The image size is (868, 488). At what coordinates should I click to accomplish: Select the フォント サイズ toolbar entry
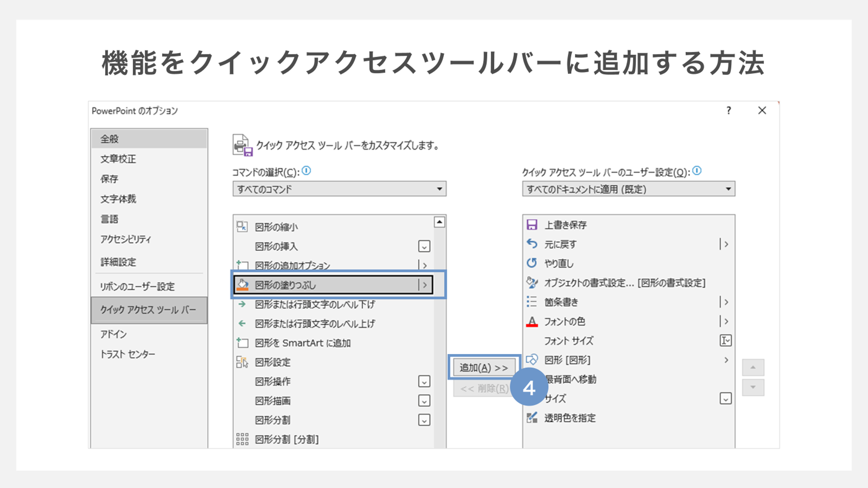(629, 341)
